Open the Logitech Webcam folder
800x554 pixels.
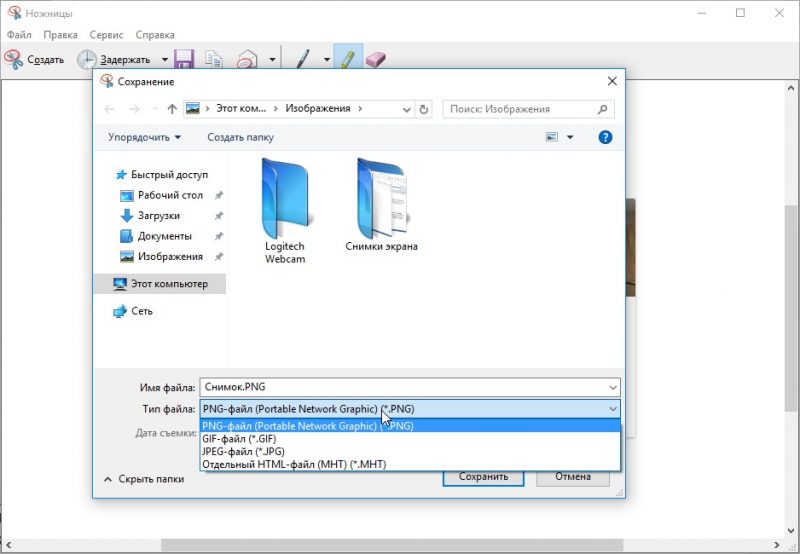(x=285, y=210)
